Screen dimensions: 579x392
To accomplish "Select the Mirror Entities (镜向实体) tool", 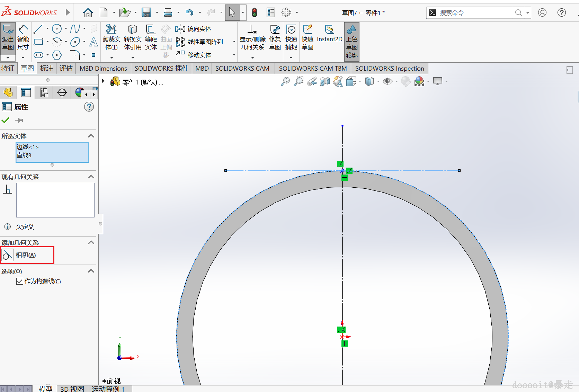I will pos(194,29).
